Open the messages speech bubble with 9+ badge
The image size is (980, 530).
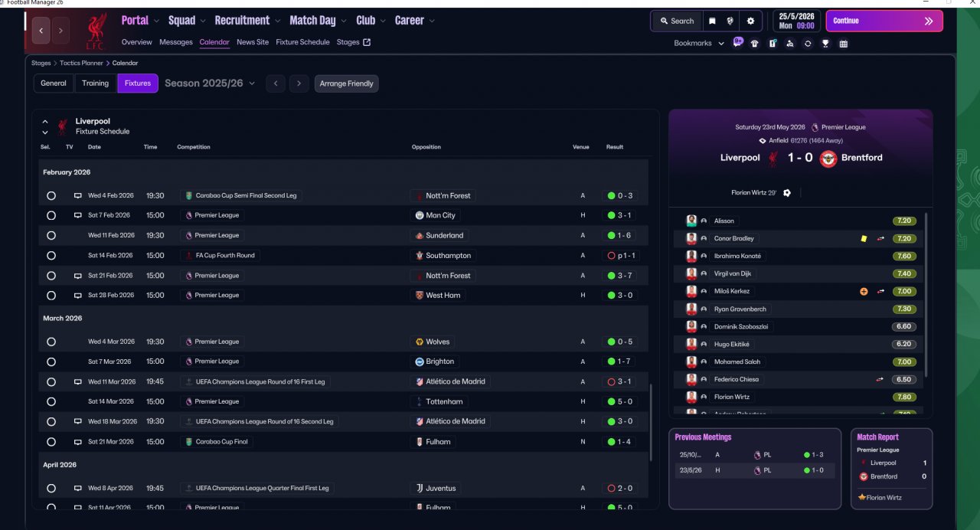coord(738,43)
